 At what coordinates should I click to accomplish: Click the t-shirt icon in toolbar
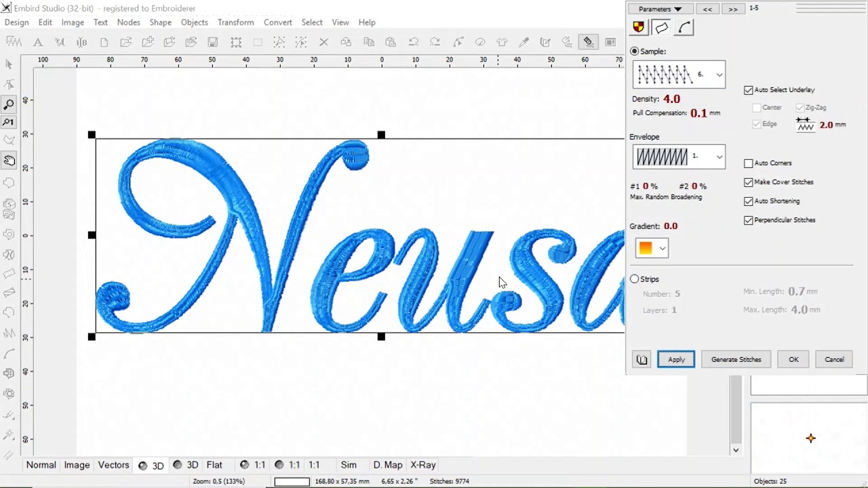[x=502, y=42]
